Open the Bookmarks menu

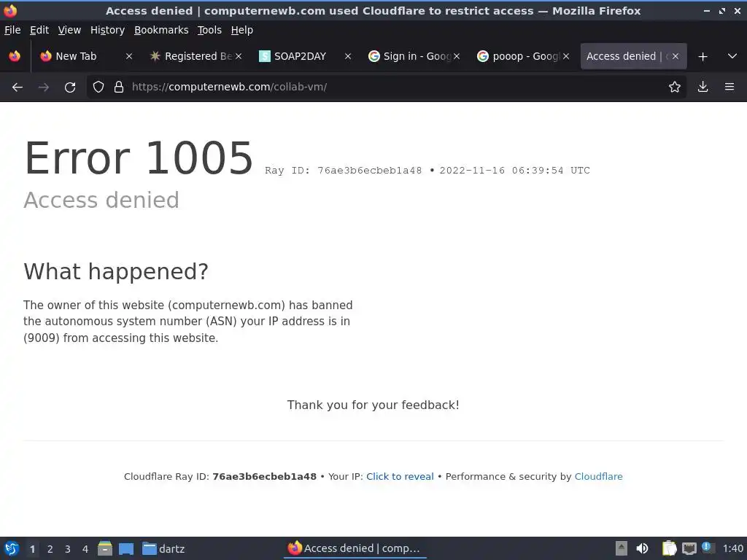coord(161,30)
